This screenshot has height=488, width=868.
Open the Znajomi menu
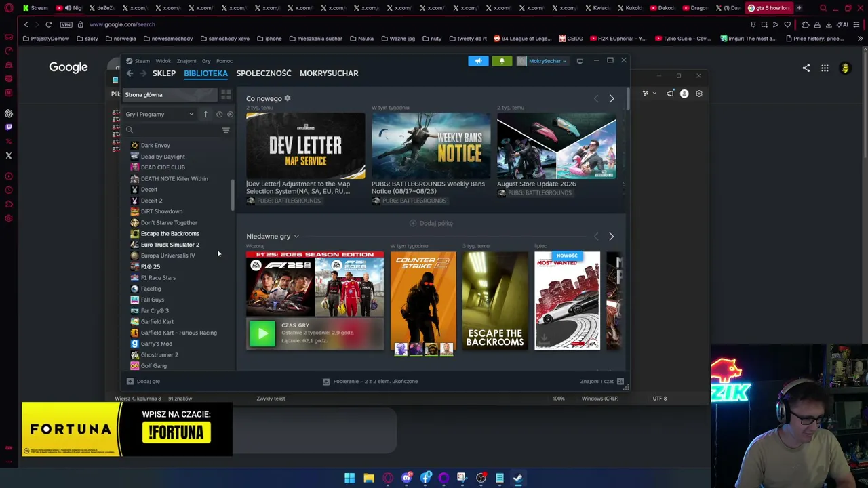coord(186,61)
